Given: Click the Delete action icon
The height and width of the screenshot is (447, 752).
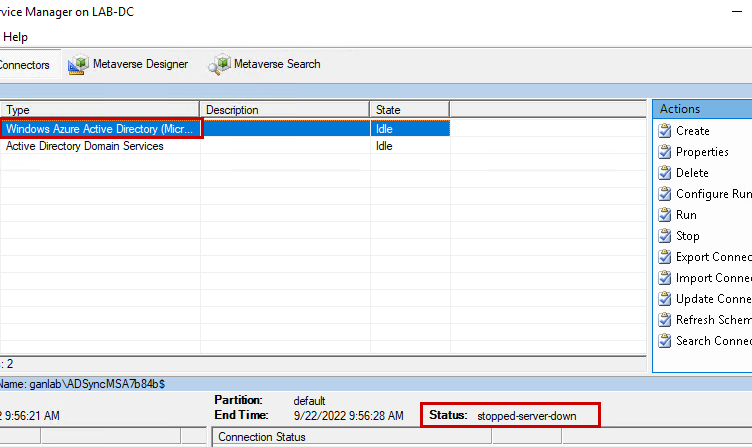Looking at the screenshot, I should coord(665,173).
